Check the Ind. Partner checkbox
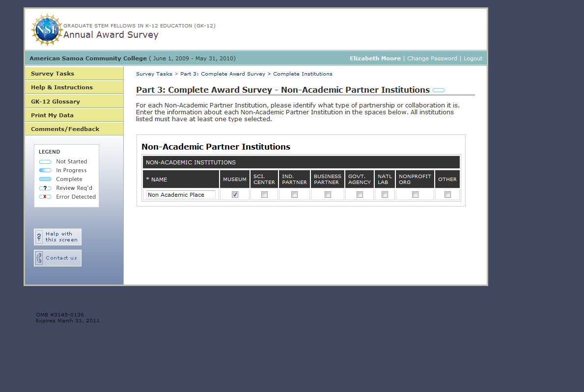The image size is (584, 392). [x=294, y=194]
